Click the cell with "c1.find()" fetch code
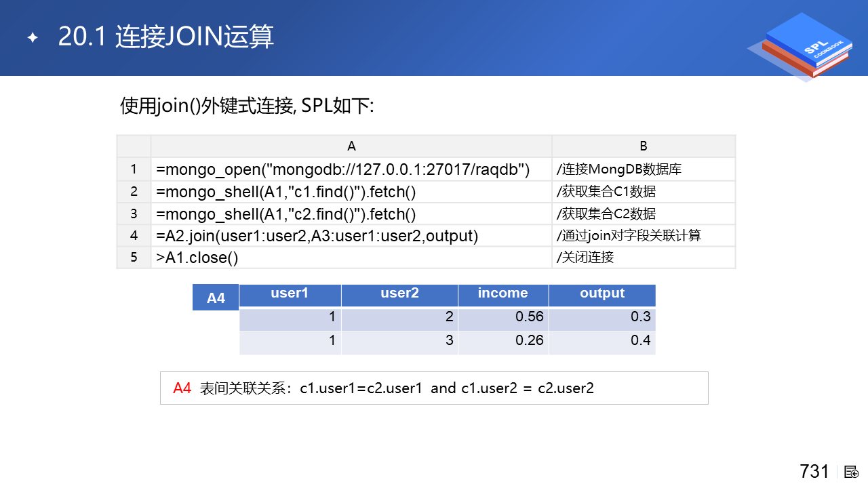The image size is (868, 488). (351, 192)
